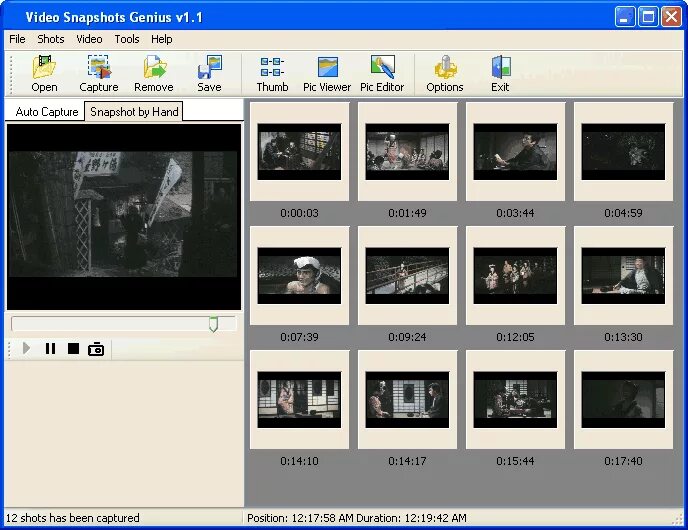Viewport: 688px width, 530px height.
Task: Select the snapshot at 0:14:10
Action: [299, 400]
